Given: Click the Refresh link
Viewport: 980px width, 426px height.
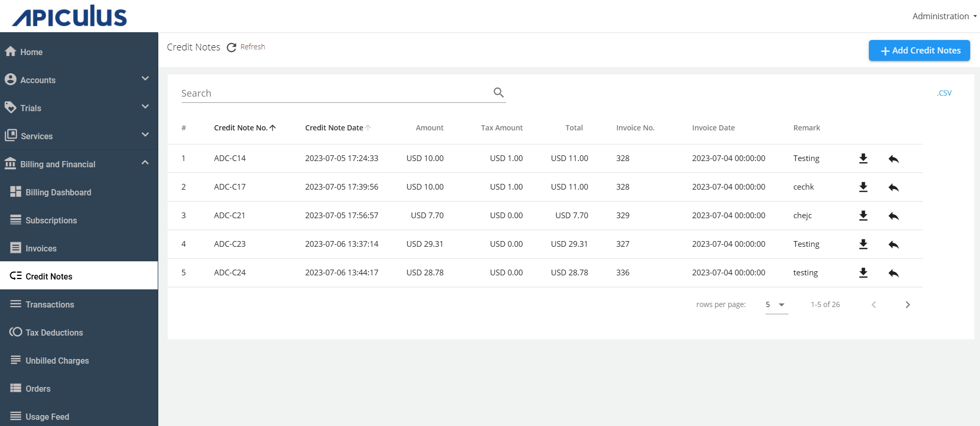Looking at the screenshot, I should pyautogui.click(x=252, y=47).
